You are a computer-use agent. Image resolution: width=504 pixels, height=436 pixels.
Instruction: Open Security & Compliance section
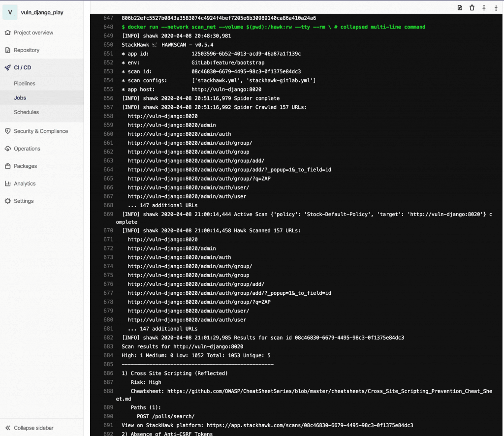tap(42, 131)
